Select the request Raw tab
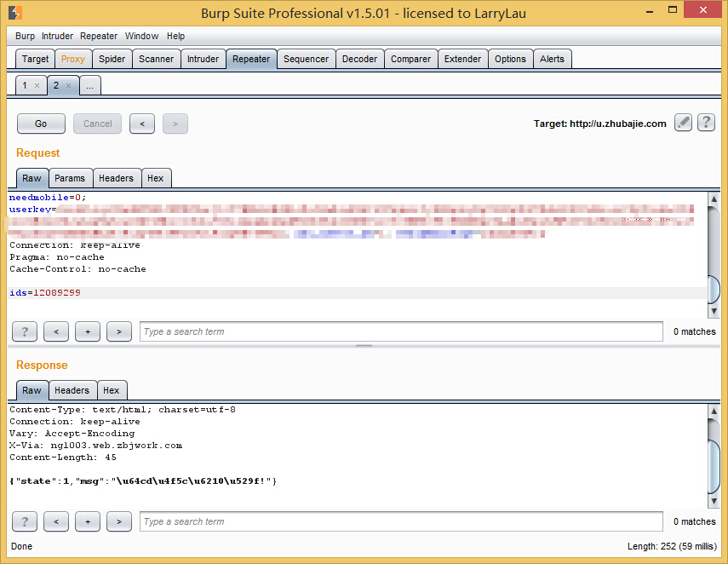The image size is (728, 564). pos(32,178)
